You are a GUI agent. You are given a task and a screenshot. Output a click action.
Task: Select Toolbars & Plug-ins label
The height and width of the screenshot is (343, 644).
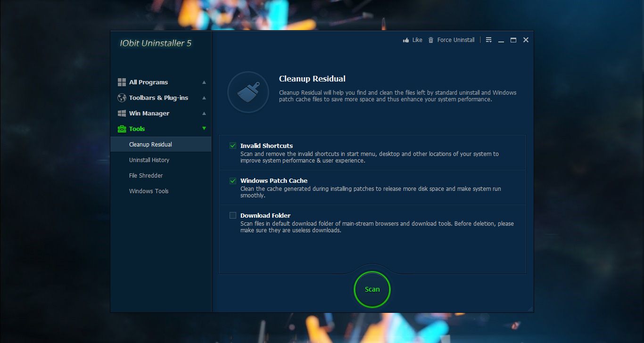158,98
